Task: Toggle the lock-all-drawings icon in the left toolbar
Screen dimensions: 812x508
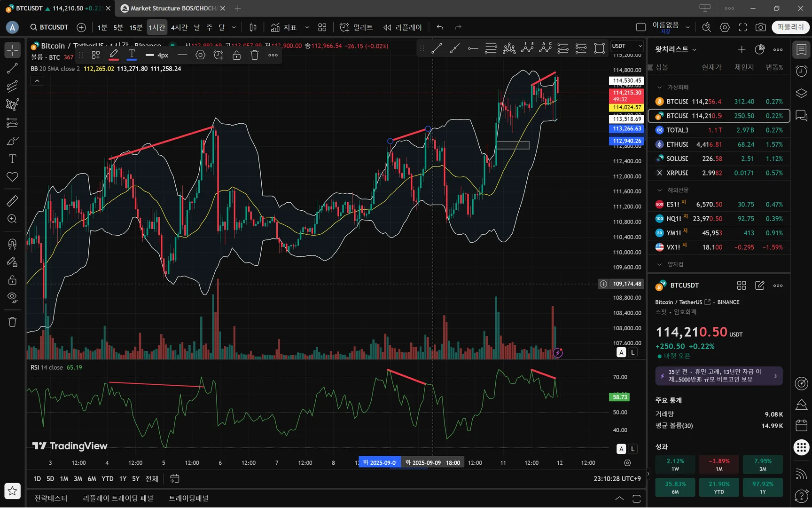Action: (12, 280)
